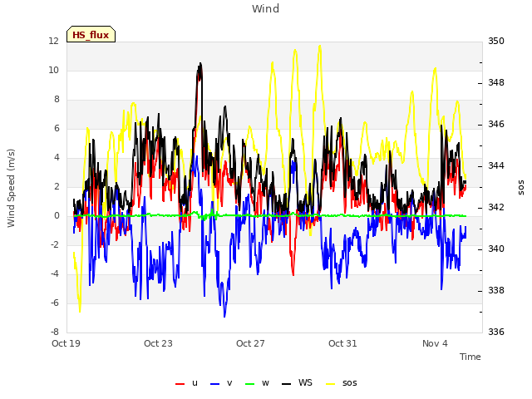Toggle the green w series legend swatch
Viewport: 532px width, 399px height.
click(x=249, y=384)
